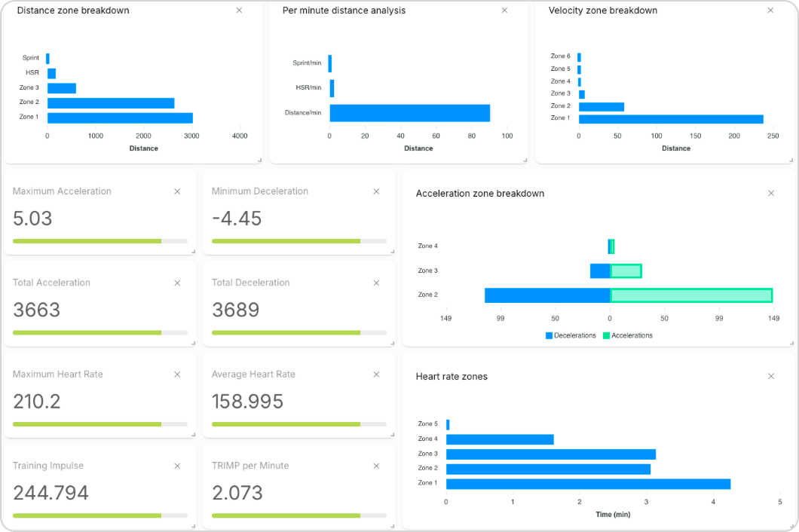The height and width of the screenshot is (532, 799).
Task: Click the Maximum Heart Rate progress bar
Action: 99,424
